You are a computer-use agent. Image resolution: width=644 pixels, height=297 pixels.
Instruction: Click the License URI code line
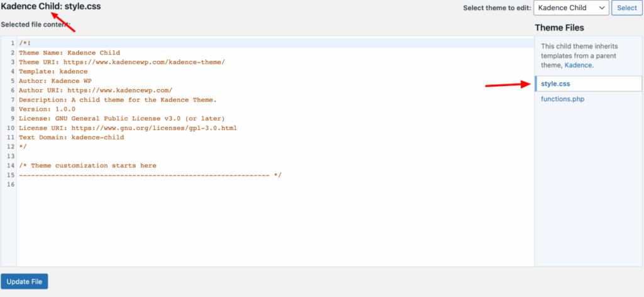128,128
